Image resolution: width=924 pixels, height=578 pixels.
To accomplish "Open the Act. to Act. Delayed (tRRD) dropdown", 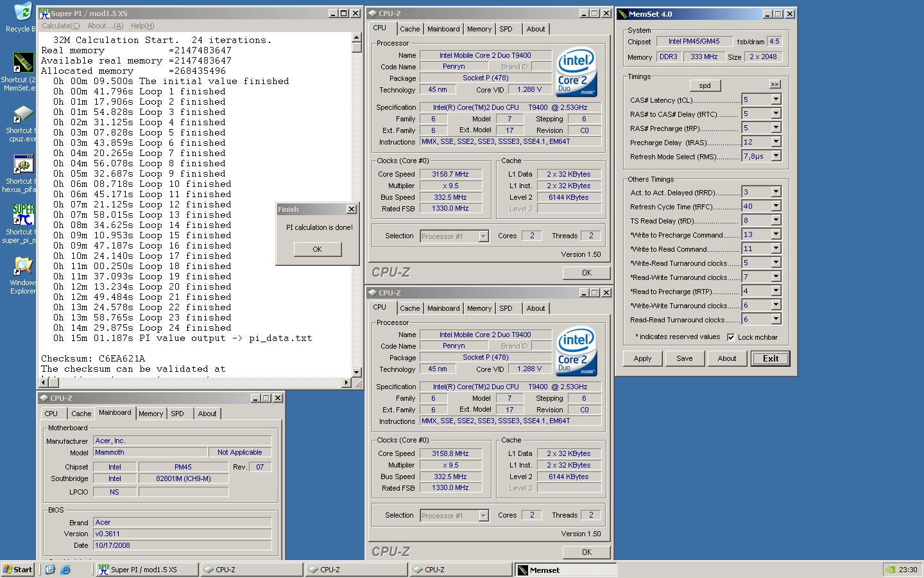I will click(x=776, y=192).
